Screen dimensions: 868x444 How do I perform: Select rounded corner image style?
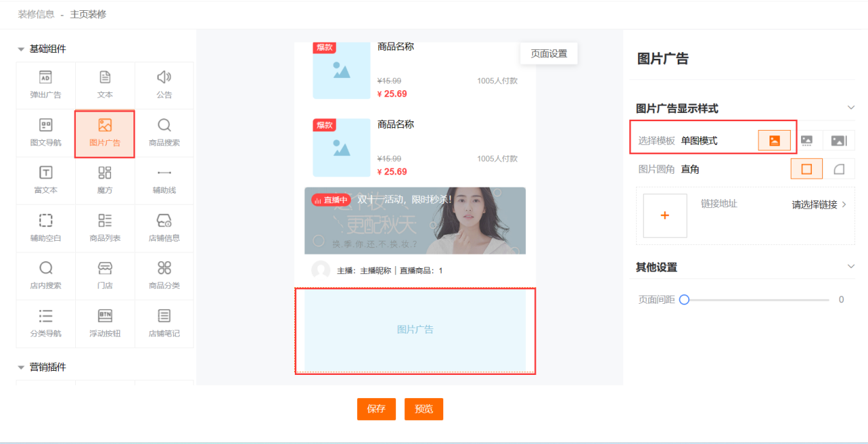pos(839,169)
